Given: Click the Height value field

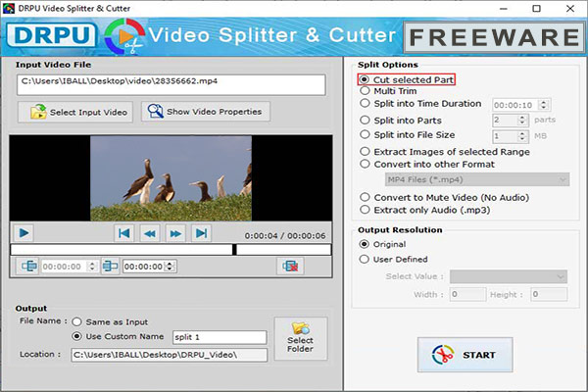Looking at the screenshot, I should [549, 294].
